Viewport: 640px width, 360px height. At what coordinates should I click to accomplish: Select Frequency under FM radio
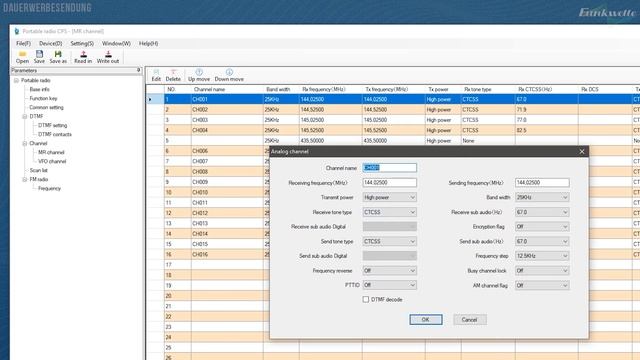pos(49,188)
